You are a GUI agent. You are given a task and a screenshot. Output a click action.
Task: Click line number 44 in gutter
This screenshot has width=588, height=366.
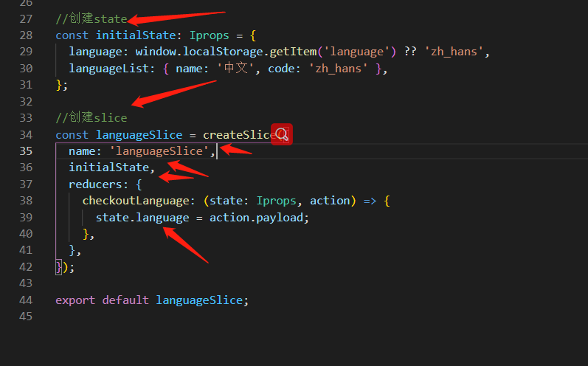point(26,300)
